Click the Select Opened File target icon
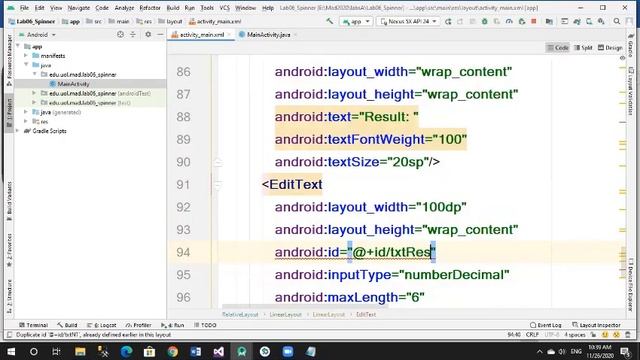640x360 pixels. 120,35
